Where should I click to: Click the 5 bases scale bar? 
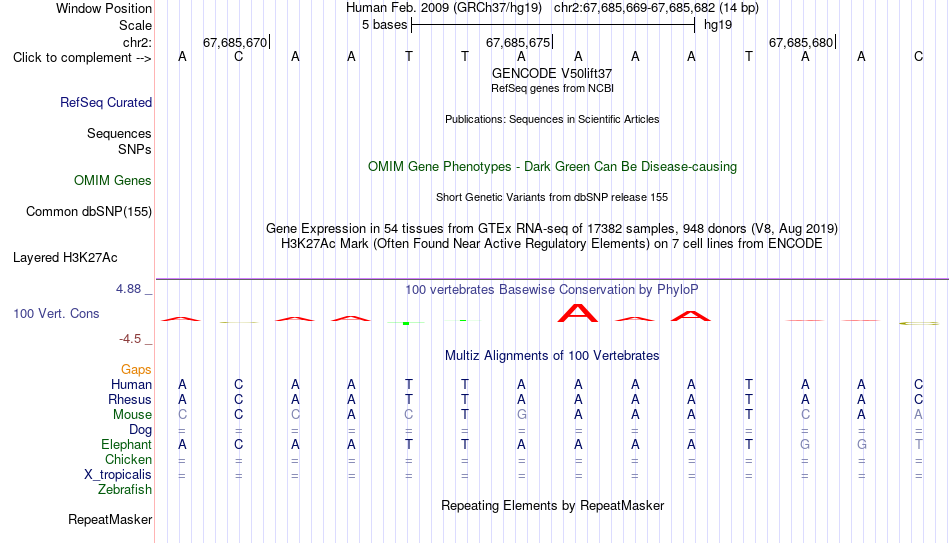pyautogui.click(x=553, y=25)
